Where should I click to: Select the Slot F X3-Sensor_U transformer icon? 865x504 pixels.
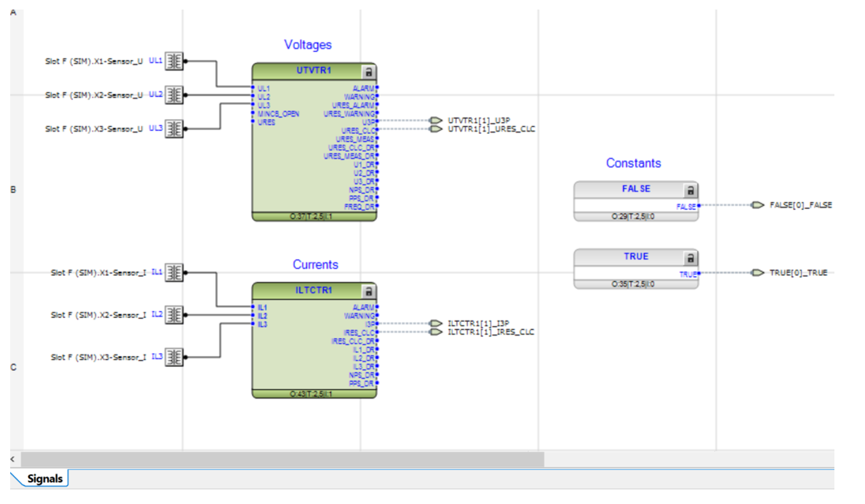click(173, 128)
